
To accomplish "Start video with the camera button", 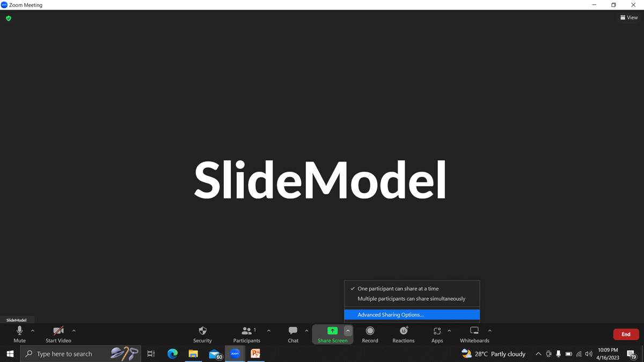I will pyautogui.click(x=58, y=334).
